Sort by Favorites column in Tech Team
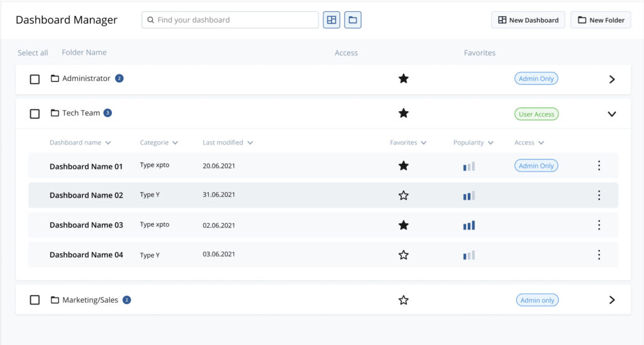644x345 pixels. coord(408,143)
